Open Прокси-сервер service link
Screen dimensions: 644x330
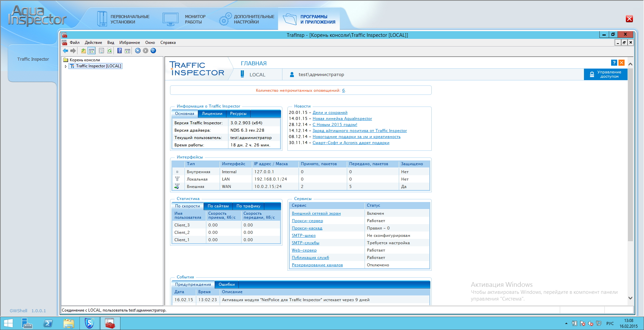[x=307, y=221]
